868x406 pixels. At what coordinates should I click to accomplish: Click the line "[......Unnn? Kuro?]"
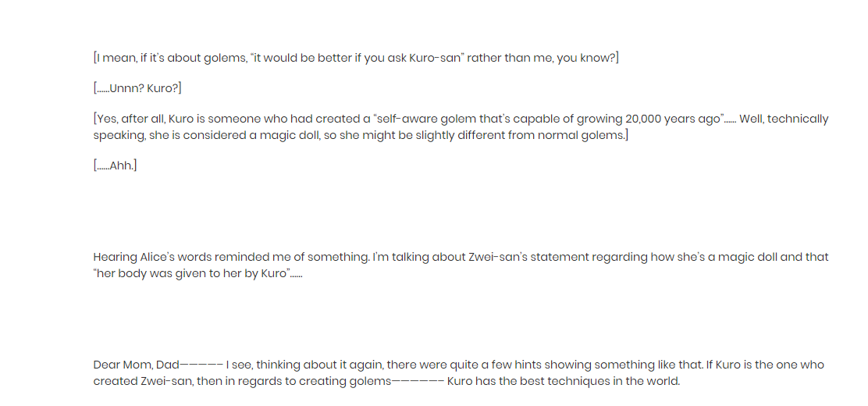(x=137, y=88)
